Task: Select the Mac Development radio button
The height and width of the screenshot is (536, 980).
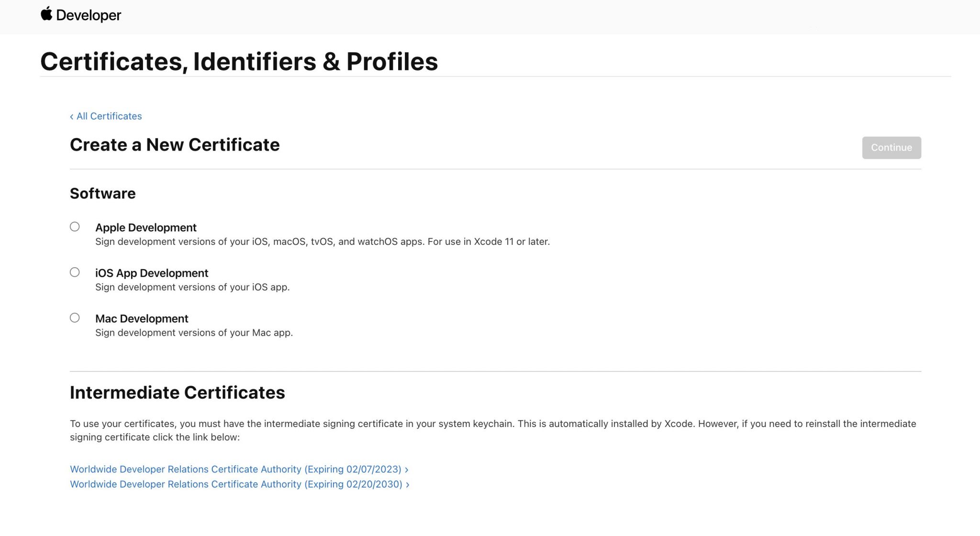Action: pos(75,317)
